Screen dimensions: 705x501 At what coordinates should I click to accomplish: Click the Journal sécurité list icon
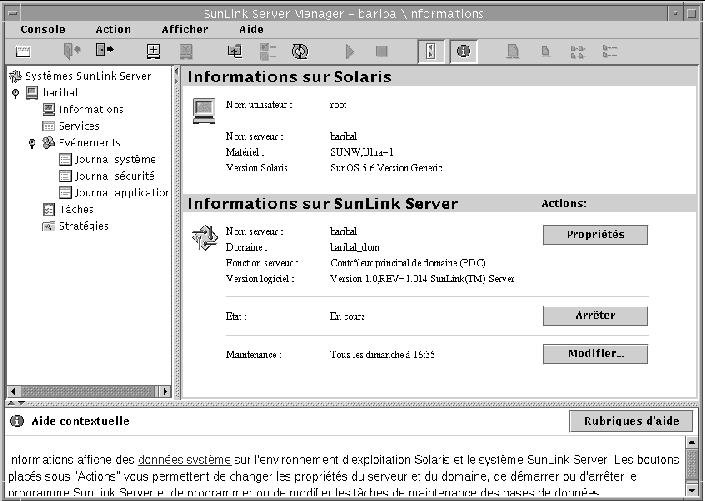click(x=65, y=176)
